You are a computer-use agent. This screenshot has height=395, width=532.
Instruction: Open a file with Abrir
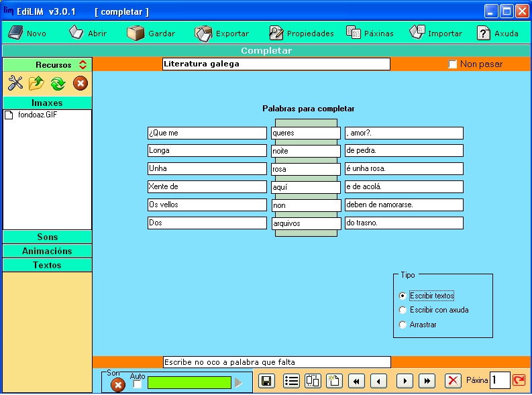[87, 33]
